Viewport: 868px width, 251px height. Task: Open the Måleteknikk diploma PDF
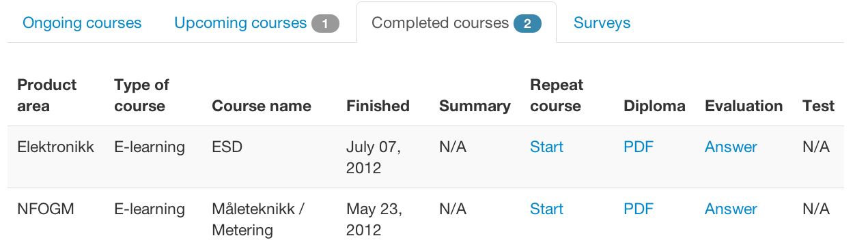point(639,209)
